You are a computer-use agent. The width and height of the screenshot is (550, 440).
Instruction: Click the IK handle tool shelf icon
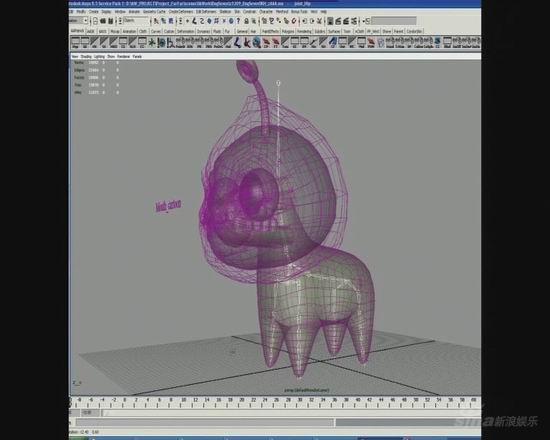coord(247,42)
